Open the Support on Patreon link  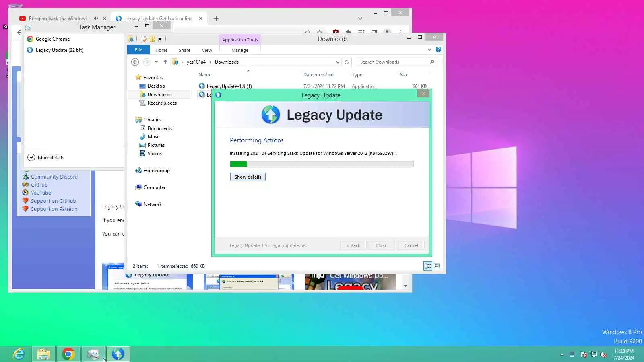point(54,209)
